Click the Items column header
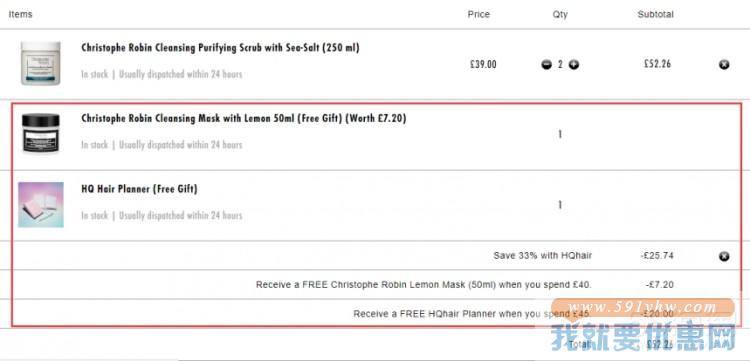This screenshot has width=750, height=361. (x=21, y=14)
